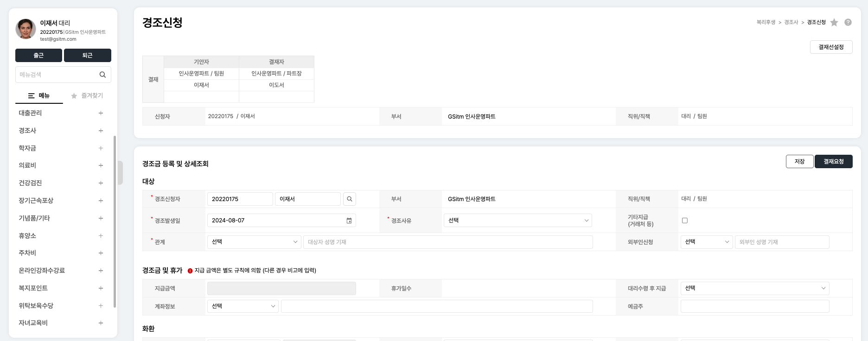
Task: Open the 관계 selection dropdown
Action: tap(254, 242)
